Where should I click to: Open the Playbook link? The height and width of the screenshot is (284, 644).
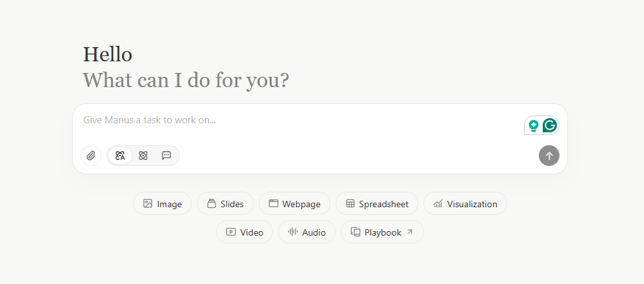pyautogui.click(x=382, y=232)
